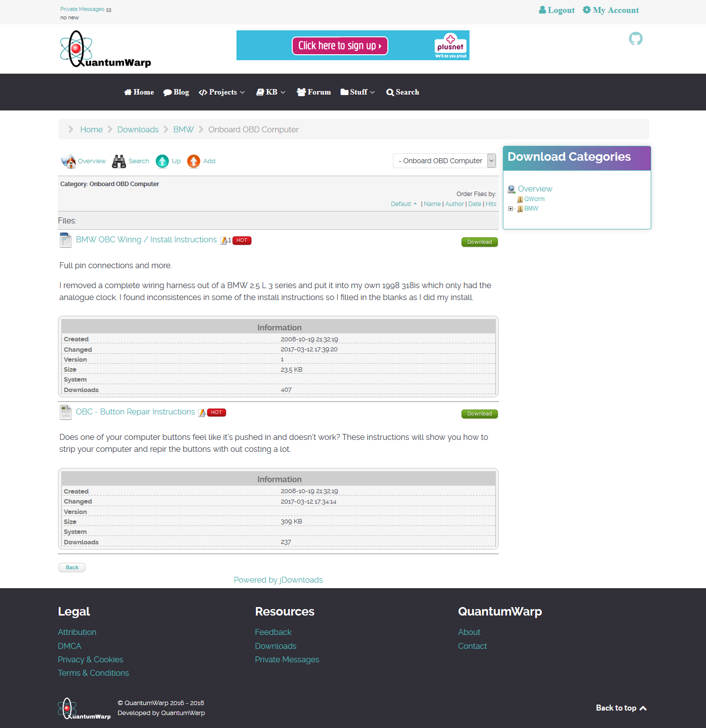Image resolution: width=706 pixels, height=728 pixels.
Task: Click the Plusnet sign up banner
Action: point(340,45)
